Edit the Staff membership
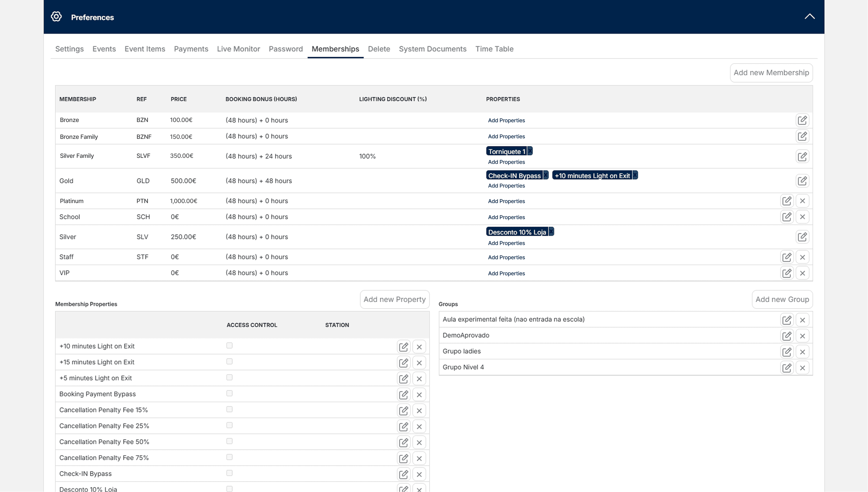 click(x=787, y=257)
